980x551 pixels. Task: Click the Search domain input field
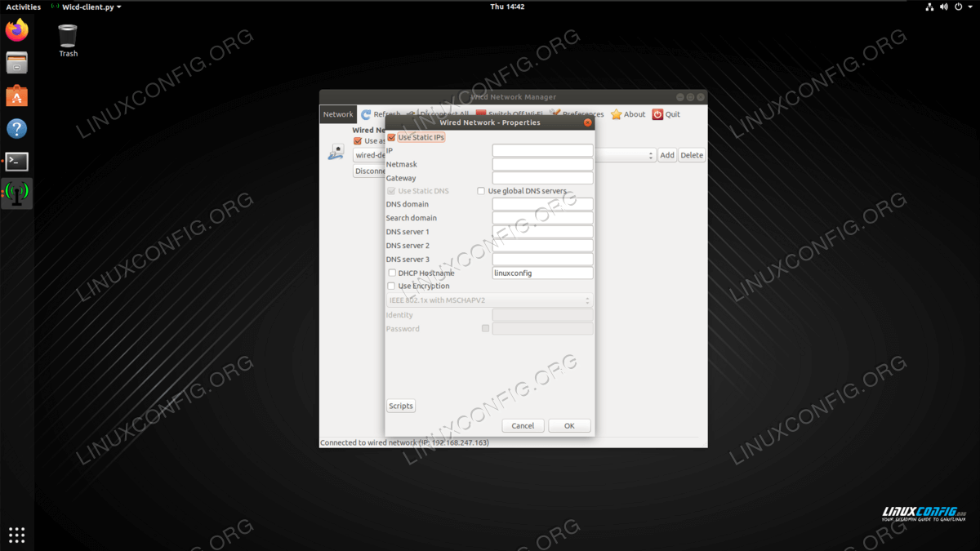(542, 218)
